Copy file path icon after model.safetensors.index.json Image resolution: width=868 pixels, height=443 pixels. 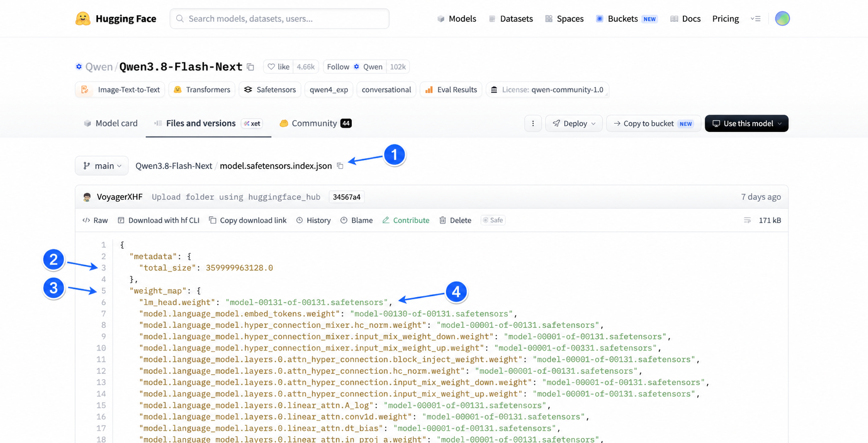pyautogui.click(x=340, y=166)
